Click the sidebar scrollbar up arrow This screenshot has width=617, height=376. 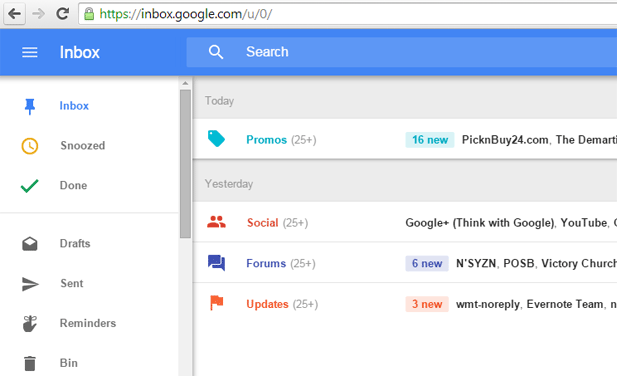pyautogui.click(x=185, y=83)
